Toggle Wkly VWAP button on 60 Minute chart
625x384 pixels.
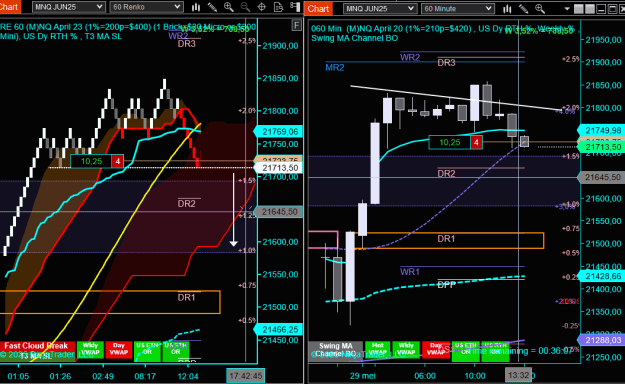406,349
